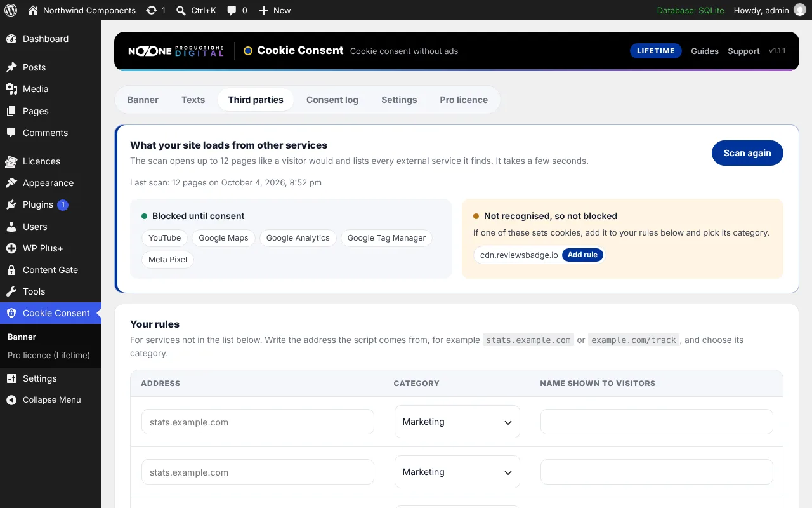Open the plugin Settings tab

[x=399, y=100]
